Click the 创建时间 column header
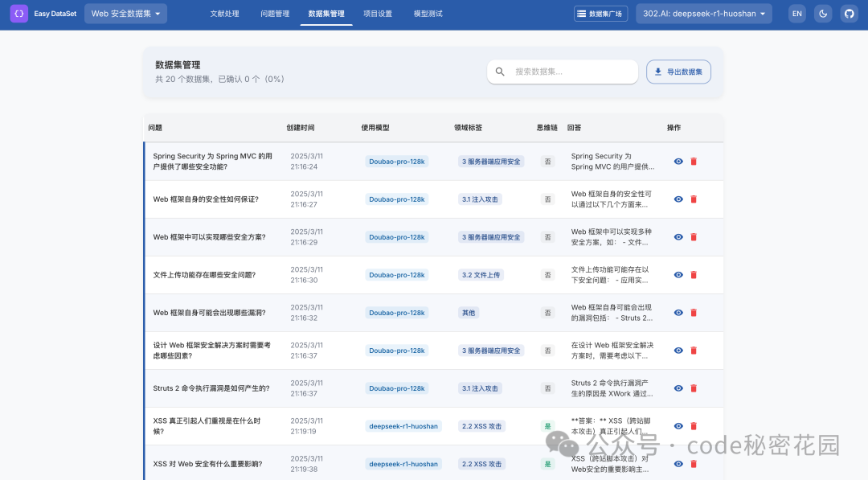The image size is (868, 480). [301, 128]
